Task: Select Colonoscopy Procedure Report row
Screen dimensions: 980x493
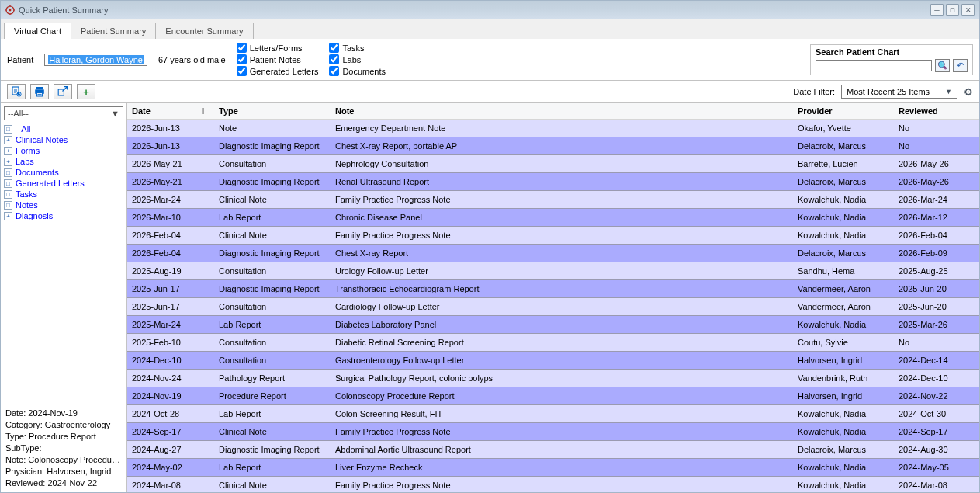Action: click(553, 396)
